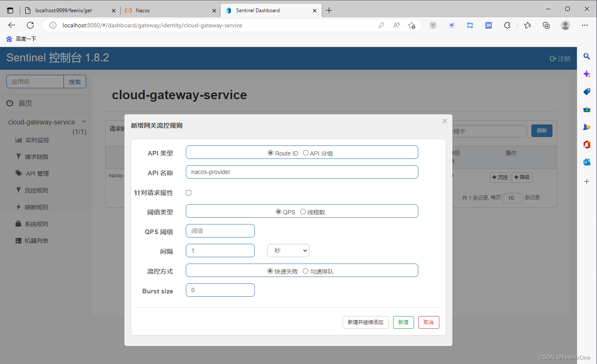Click the red 取消 button
The height and width of the screenshot is (364, 597).
click(x=429, y=322)
